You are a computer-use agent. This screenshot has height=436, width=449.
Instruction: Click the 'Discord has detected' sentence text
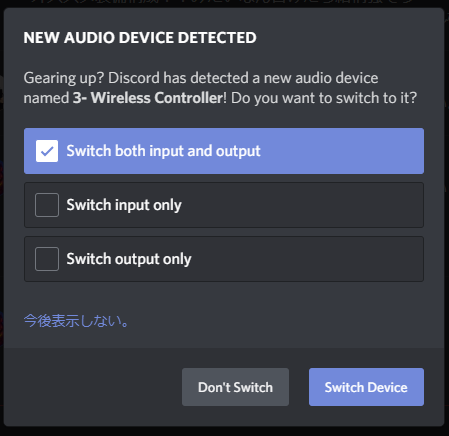[x=178, y=78]
